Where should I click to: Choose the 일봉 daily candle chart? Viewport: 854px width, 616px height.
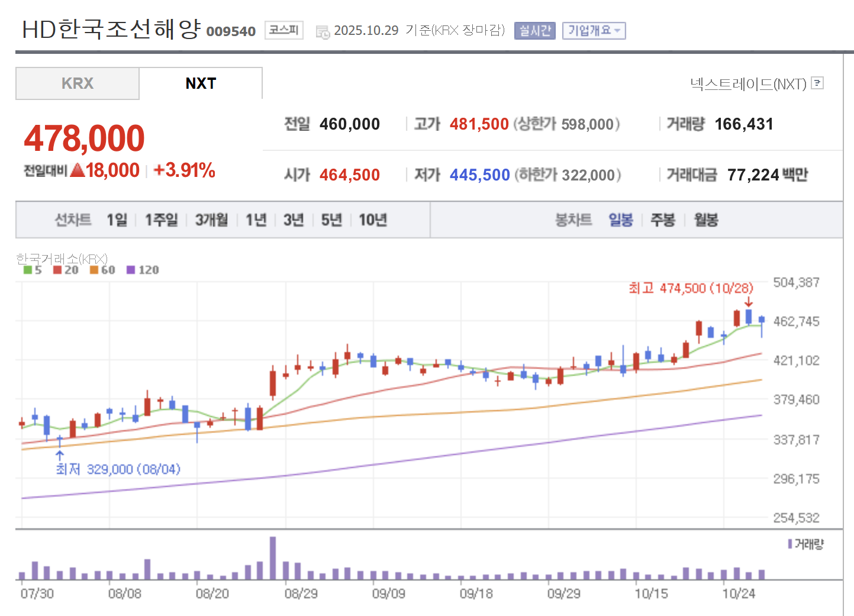[621, 220]
